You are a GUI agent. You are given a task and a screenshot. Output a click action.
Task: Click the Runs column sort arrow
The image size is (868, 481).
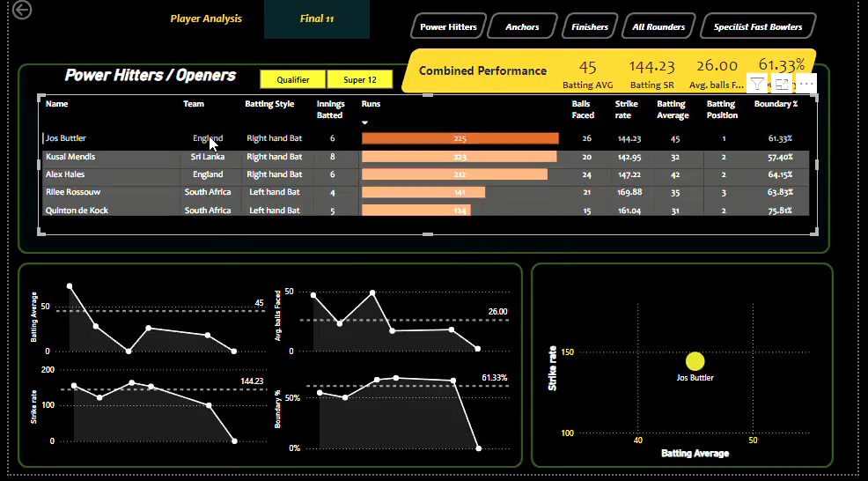[365, 122]
